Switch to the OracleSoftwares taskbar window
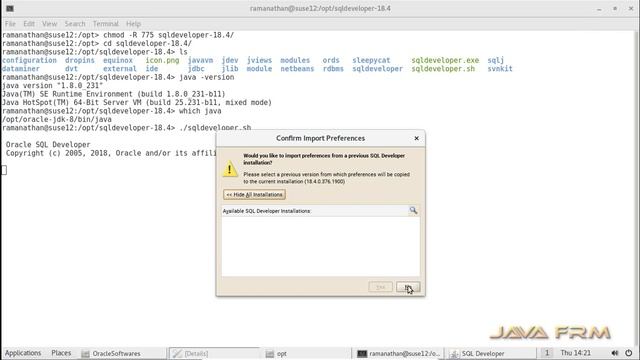Image resolution: width=640 pixels, height=360 pixels. click(x=122, y=353)
